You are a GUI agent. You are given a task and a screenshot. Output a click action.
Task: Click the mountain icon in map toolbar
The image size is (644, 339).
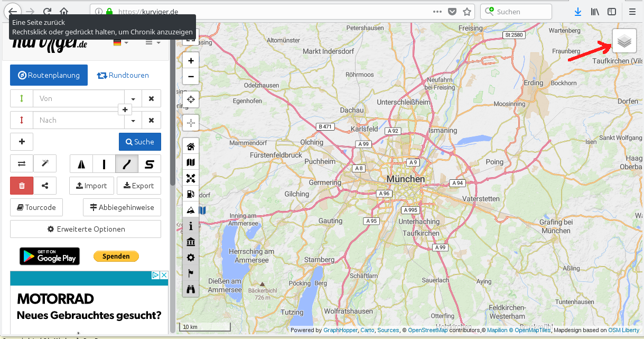(191, 210)
